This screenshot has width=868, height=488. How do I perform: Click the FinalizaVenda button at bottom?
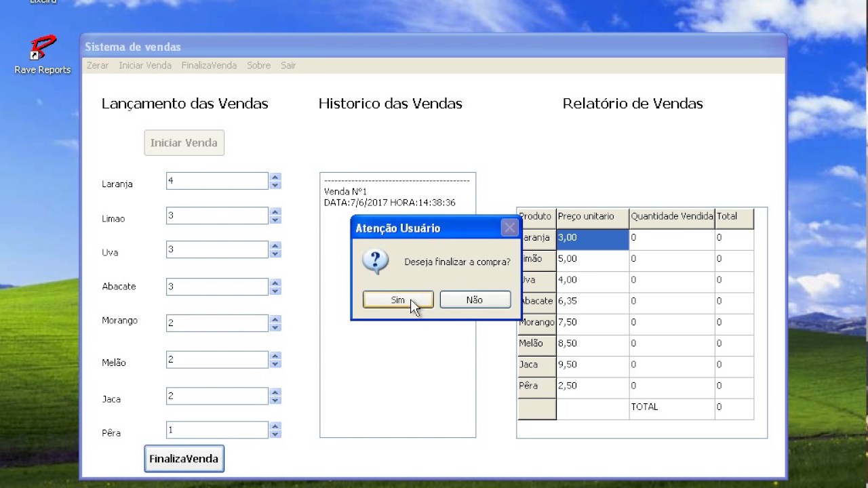point(184,459)
